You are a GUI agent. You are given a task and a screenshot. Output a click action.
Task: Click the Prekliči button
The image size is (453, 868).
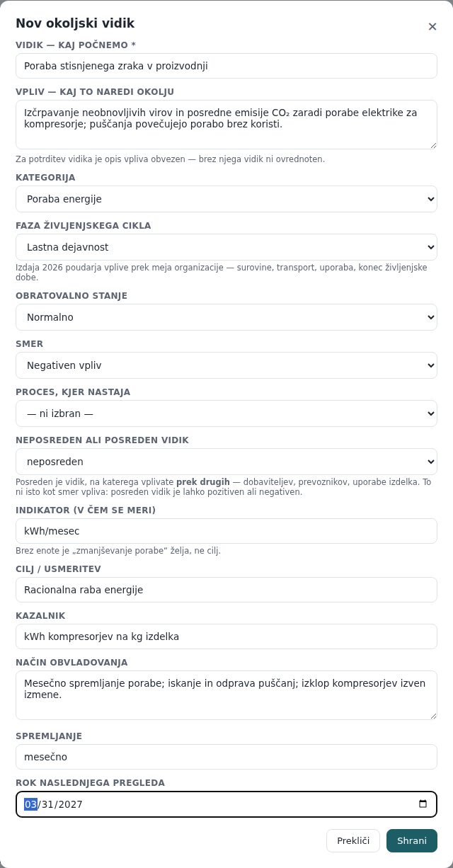coord(353,840)
